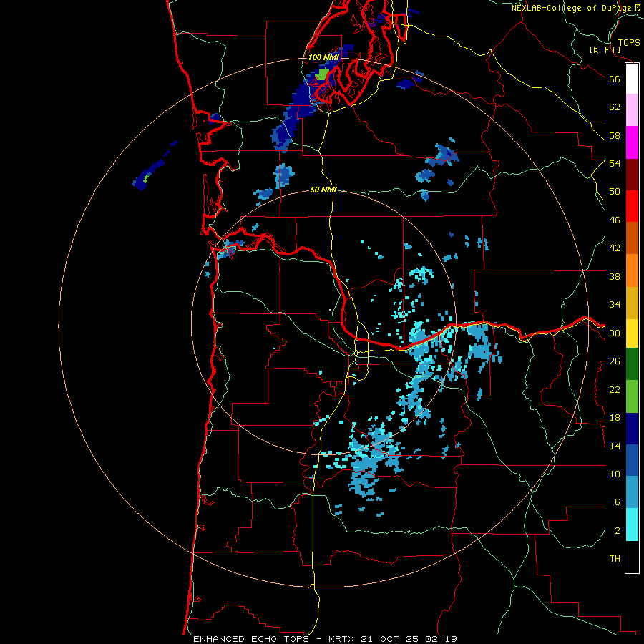The height and width of the screenshot is (644, 644).
Task: Click the legend value "10"
Action: point(615,474)
